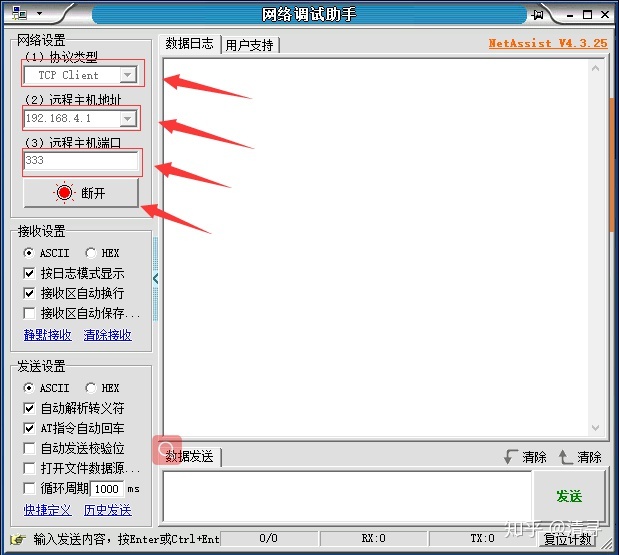Open the app system menu icon
619x555 pixels.
(x=19, y=14)
